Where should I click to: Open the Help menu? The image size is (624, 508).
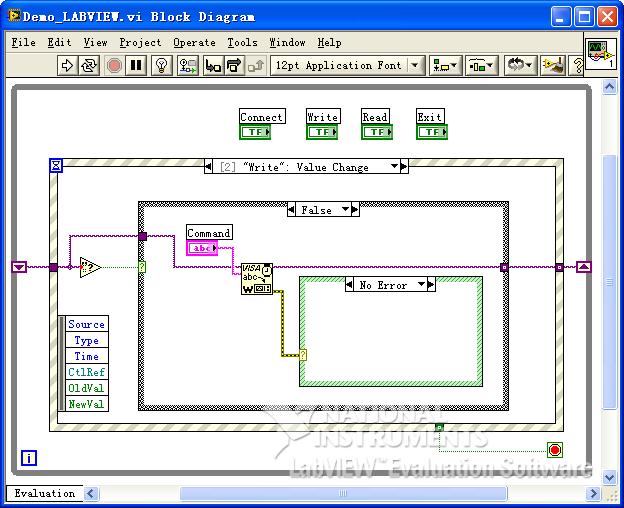click(x=329, y=42)
